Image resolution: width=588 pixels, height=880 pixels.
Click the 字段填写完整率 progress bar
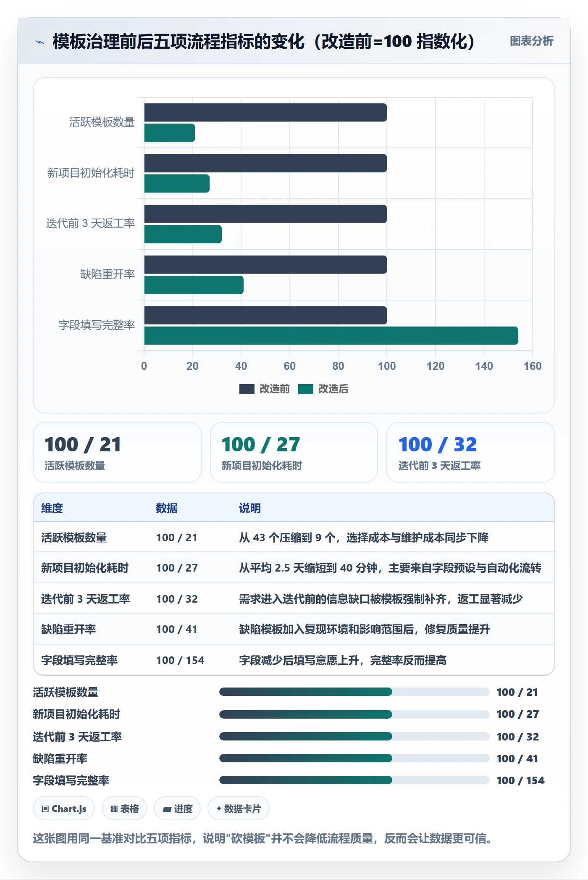(x=354, y=780)
